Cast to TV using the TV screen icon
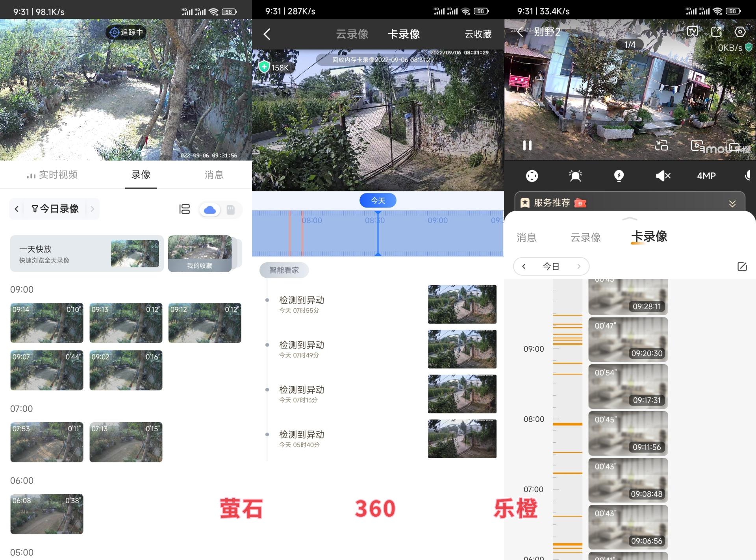 click(692, 32)
